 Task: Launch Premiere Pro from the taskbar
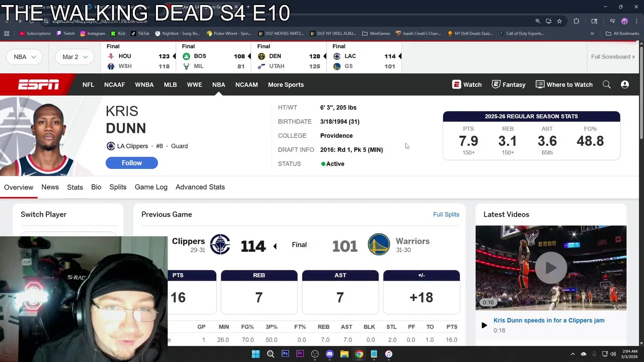[x=300, y=354]
